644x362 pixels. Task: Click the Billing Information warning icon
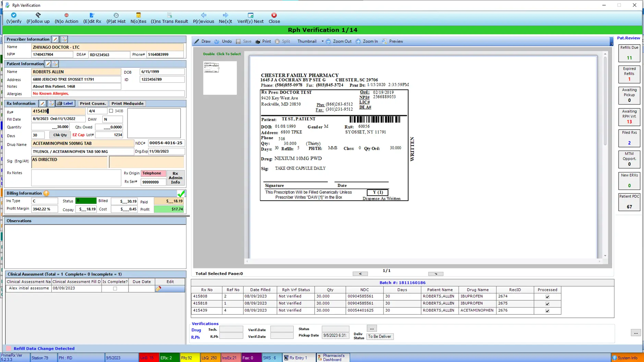[x=46, y=193]
